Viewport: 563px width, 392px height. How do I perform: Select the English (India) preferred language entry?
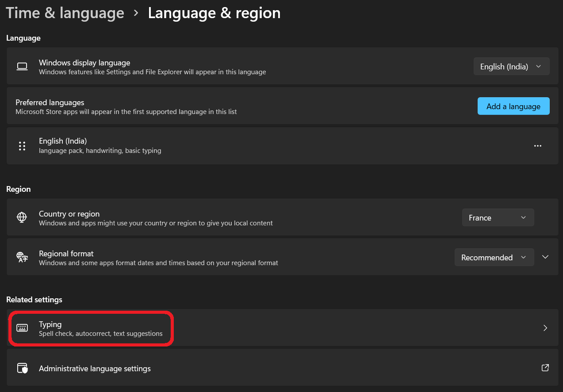177,145
